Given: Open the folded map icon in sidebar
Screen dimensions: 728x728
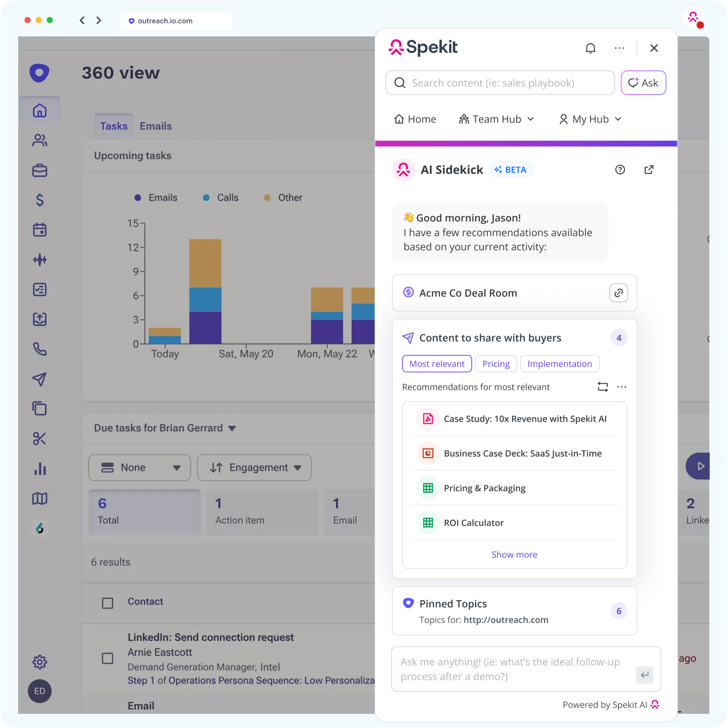Looking at the screenshot, I should tap(39, 498).
